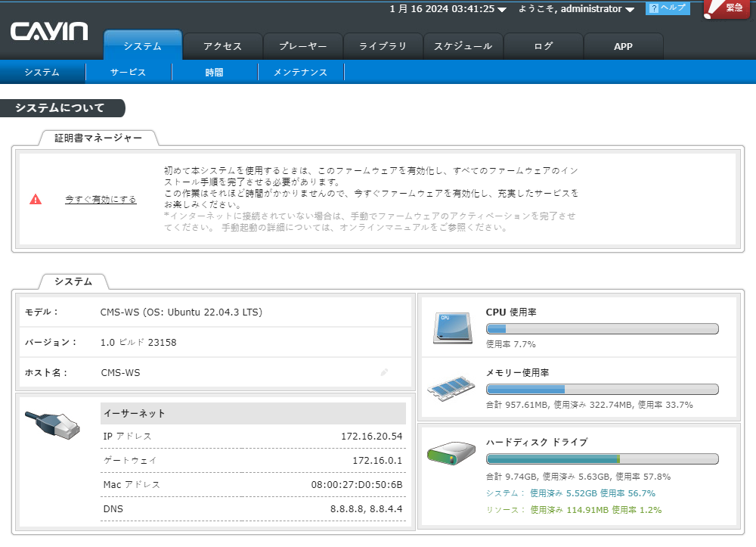Click the メモリー使用率 heading
The height and width of the screenshot is (547, 756).
point(517,372)
